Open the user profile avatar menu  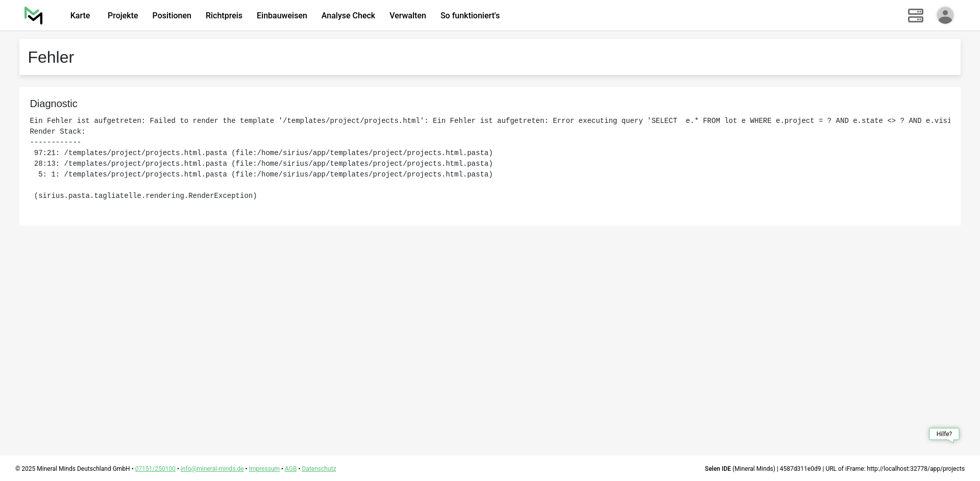pos(945,15)
